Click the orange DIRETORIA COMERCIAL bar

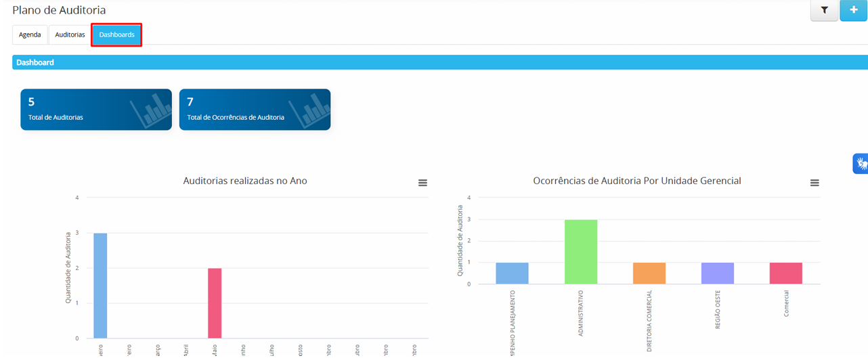coord(649,273)
